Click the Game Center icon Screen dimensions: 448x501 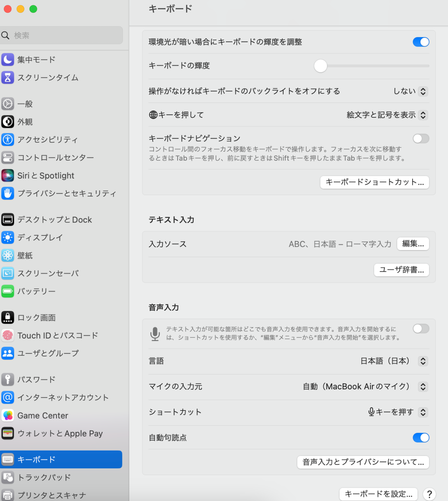pyautogui.click(x=8, y=415)
